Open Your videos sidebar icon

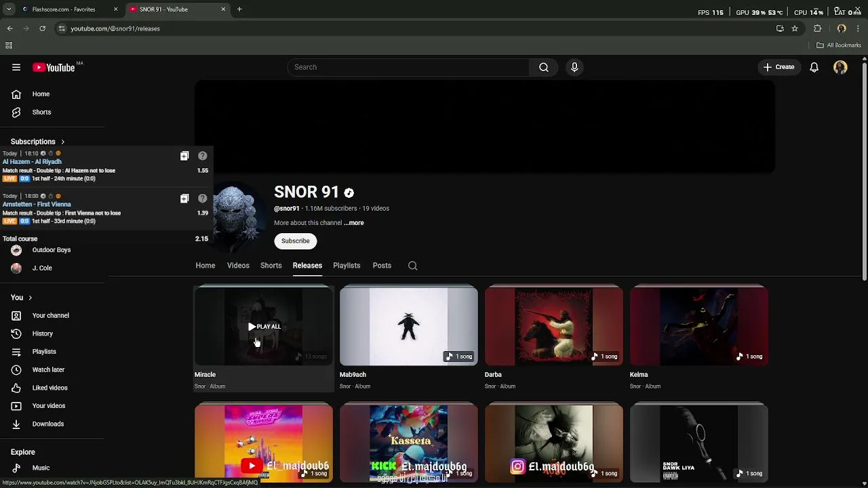16,406
